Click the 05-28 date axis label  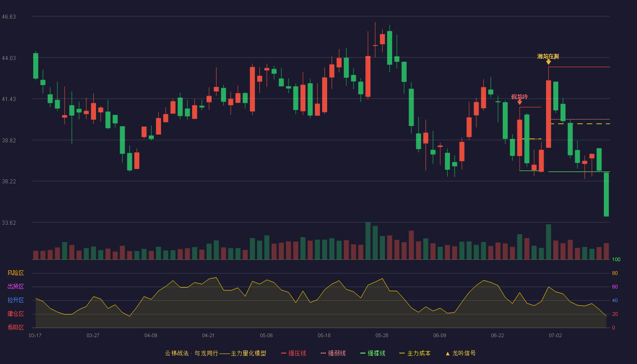point(382,335)
